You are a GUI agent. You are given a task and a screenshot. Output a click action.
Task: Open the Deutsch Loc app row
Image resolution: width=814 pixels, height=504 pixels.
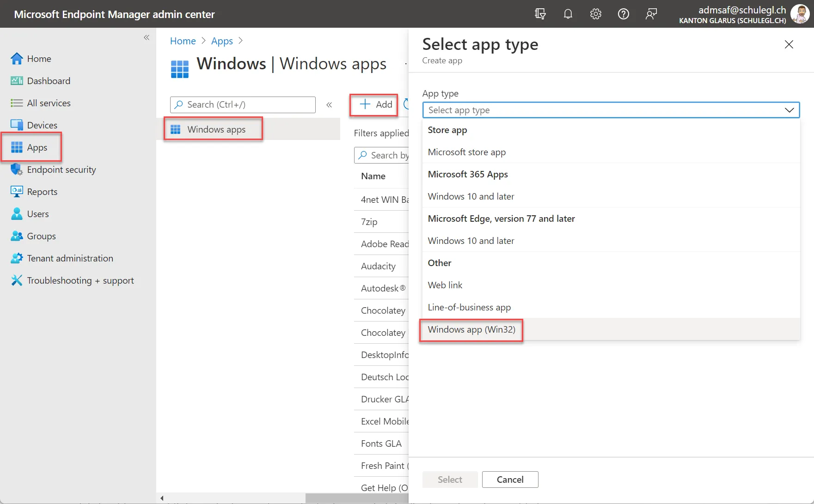pos(381,377)
